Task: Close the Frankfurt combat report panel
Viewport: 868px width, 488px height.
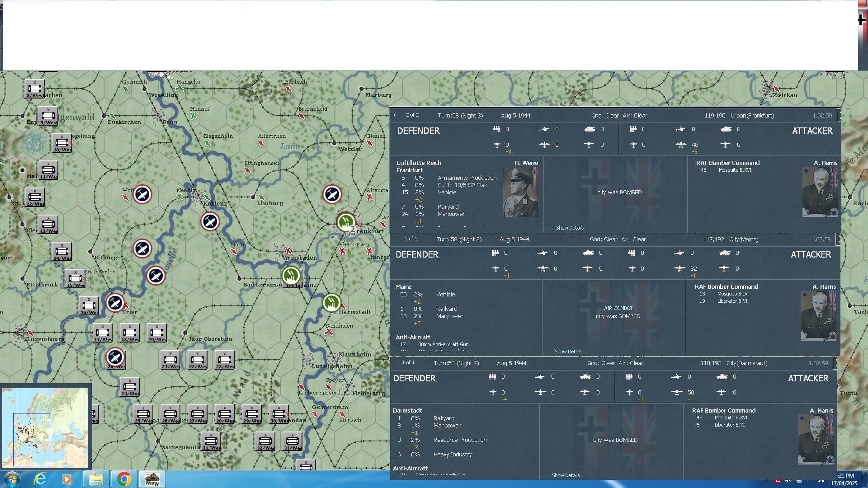Action: 840,115
